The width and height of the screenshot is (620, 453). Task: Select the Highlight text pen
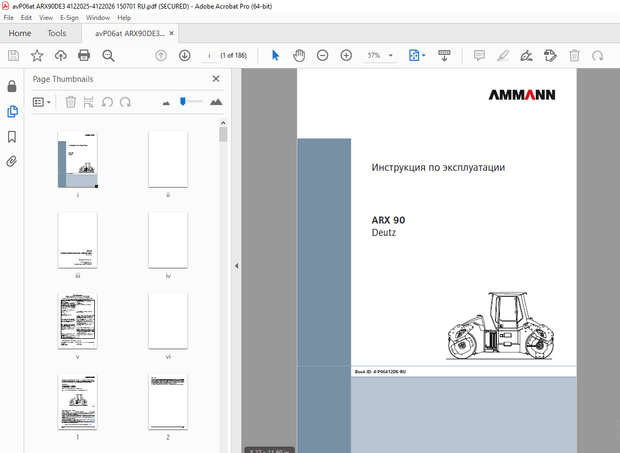pyautogui.click(x=503, y=55)
